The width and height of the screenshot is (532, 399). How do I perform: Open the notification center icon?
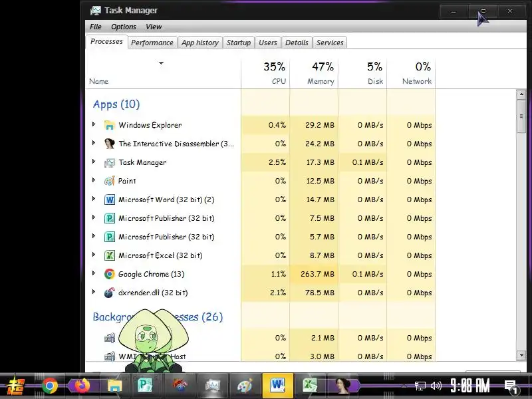pyautogui.click(x=511, y=386)
